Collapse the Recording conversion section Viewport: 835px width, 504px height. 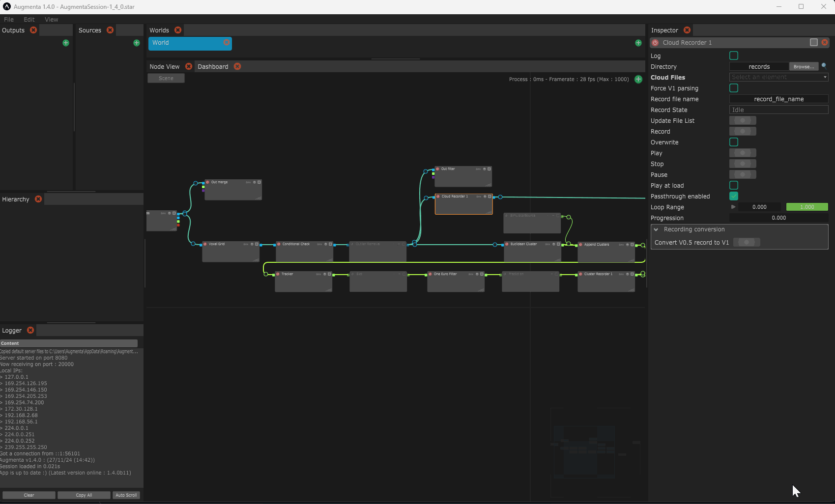(656, 229)
